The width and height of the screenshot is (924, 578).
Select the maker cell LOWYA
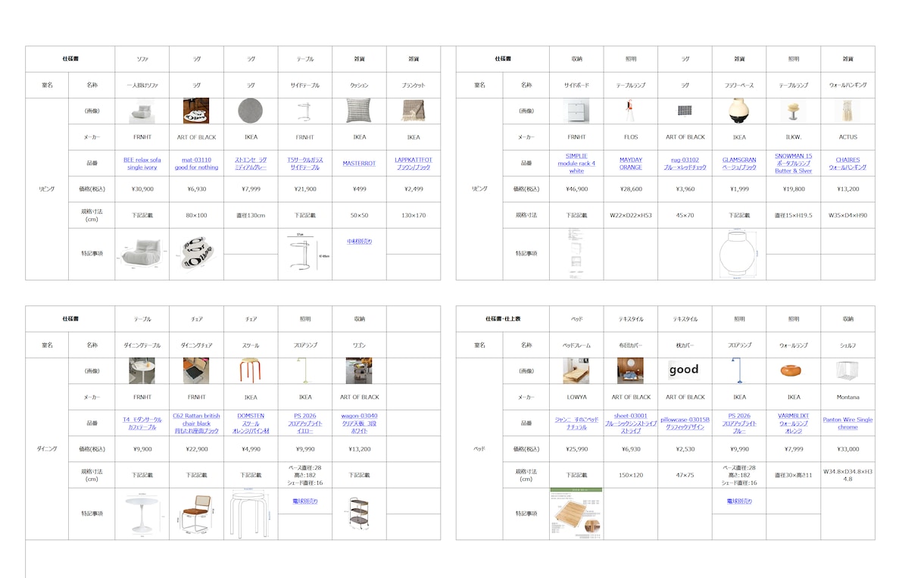576,397
